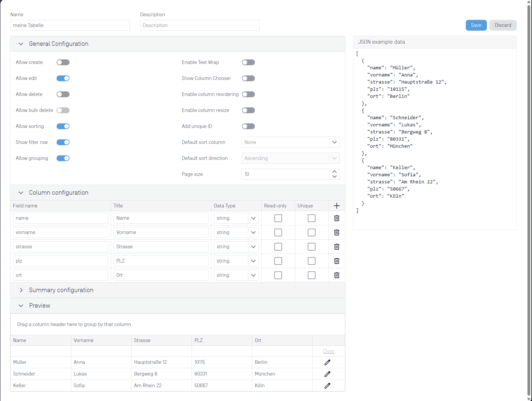Edit the Müller row with pencil icon
The width and height of the screenshot is (532, 401).
click(x=327, y=362)
